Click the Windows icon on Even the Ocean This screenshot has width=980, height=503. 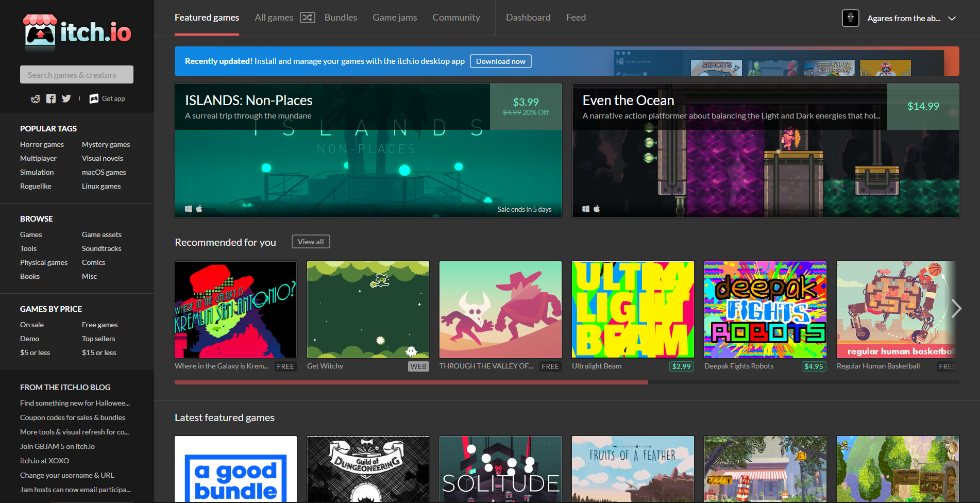tap(586, 209)
